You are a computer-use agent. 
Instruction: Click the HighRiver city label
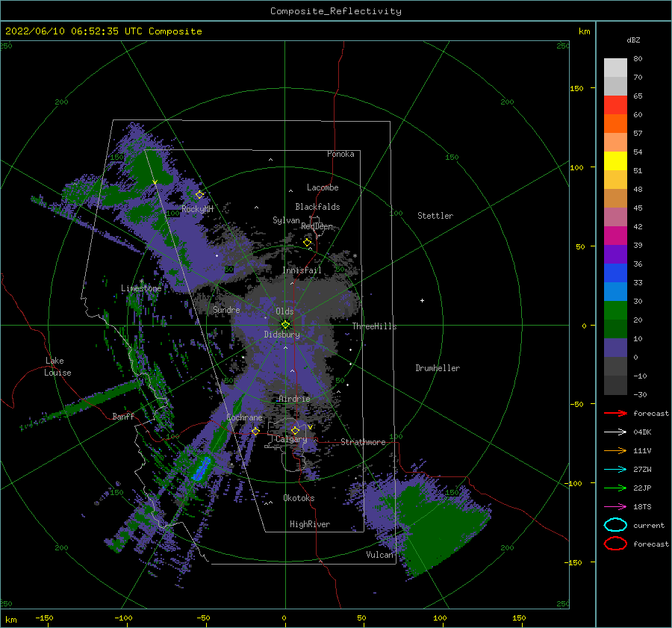coord(310,524)
